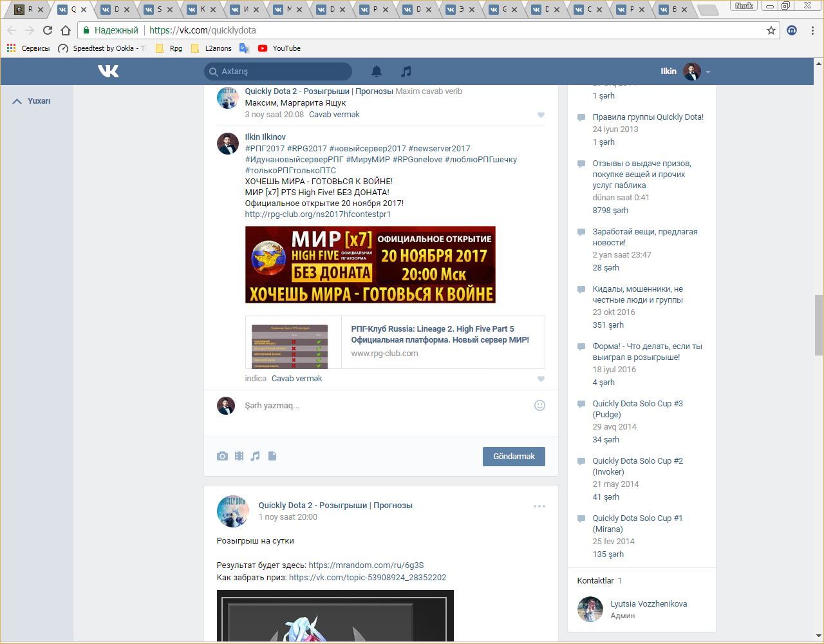Image resolution: width=824 pixels, height=644 pixels.
Task: Open Lyutsia Vozzhenikova contact
Action: pyautogui.click(x=649, y=604)
